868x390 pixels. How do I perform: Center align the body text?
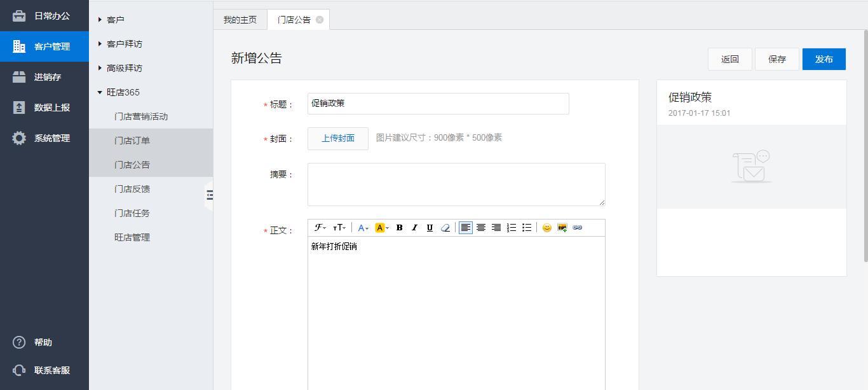[481, 228]
